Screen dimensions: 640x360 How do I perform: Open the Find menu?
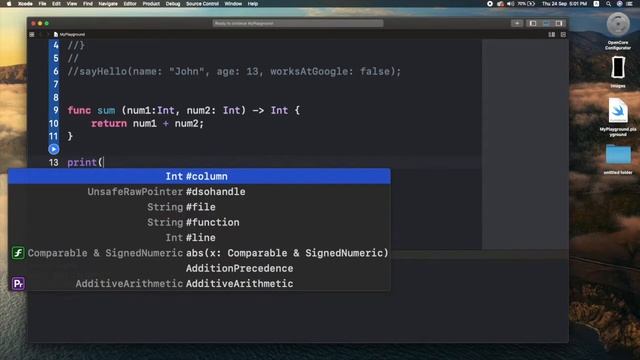click(x=88, y=4)
